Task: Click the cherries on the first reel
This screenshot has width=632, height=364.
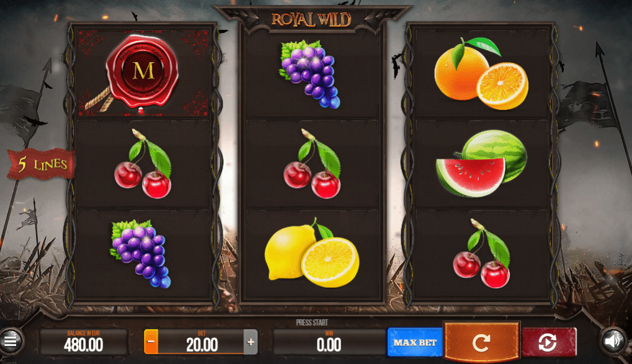Action: pyautogui.click(x=143, y=164)
